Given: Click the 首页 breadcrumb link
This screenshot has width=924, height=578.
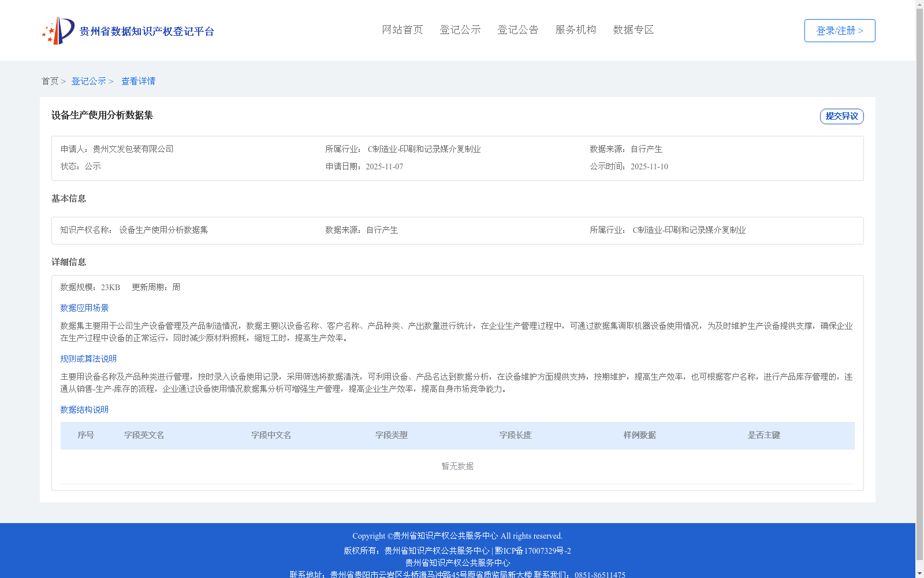Looking at the screenshot, I should pyautogui.click(x=50, y=81).
